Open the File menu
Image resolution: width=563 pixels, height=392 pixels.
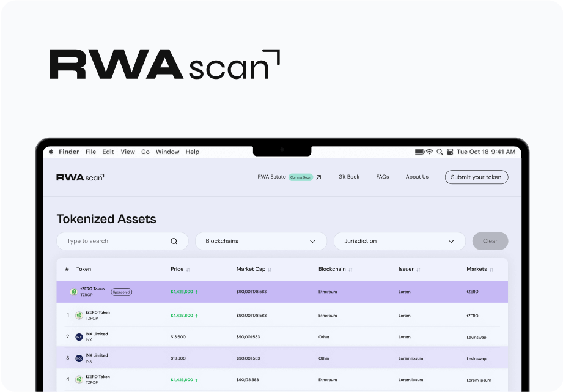(x=91, y=152)
